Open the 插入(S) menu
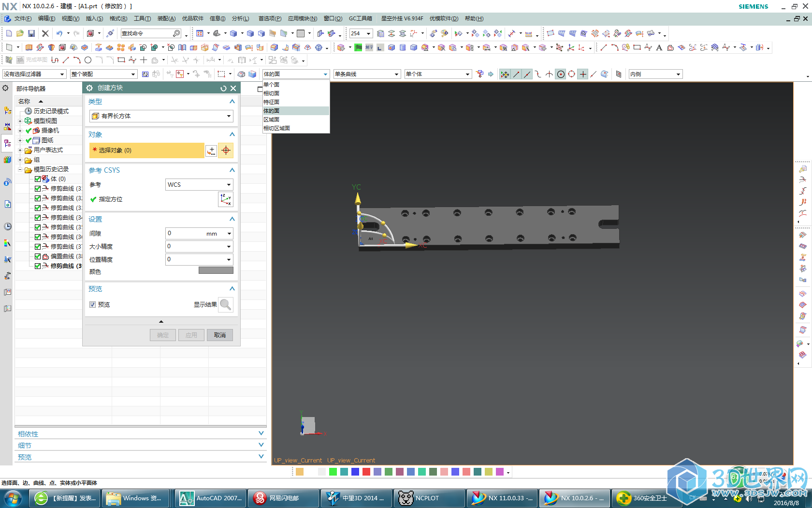The image size is (812, 508). 94,18
